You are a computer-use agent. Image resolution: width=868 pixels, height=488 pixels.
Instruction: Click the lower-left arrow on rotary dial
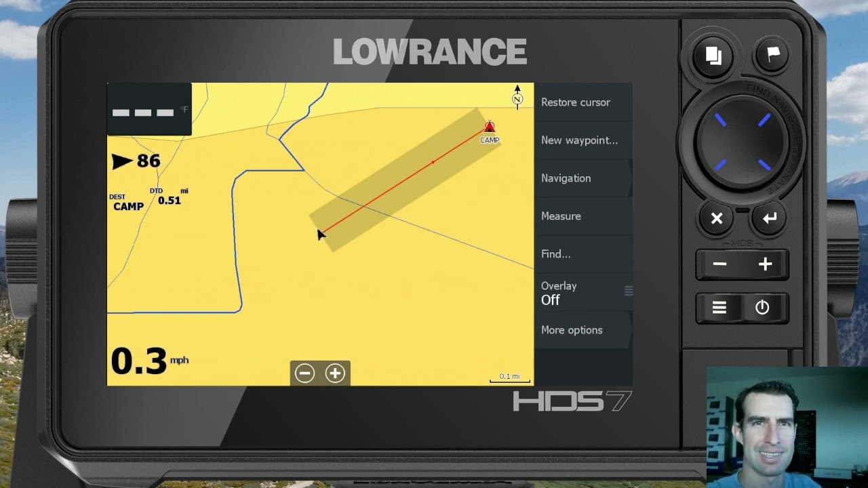tap(720, 165)
